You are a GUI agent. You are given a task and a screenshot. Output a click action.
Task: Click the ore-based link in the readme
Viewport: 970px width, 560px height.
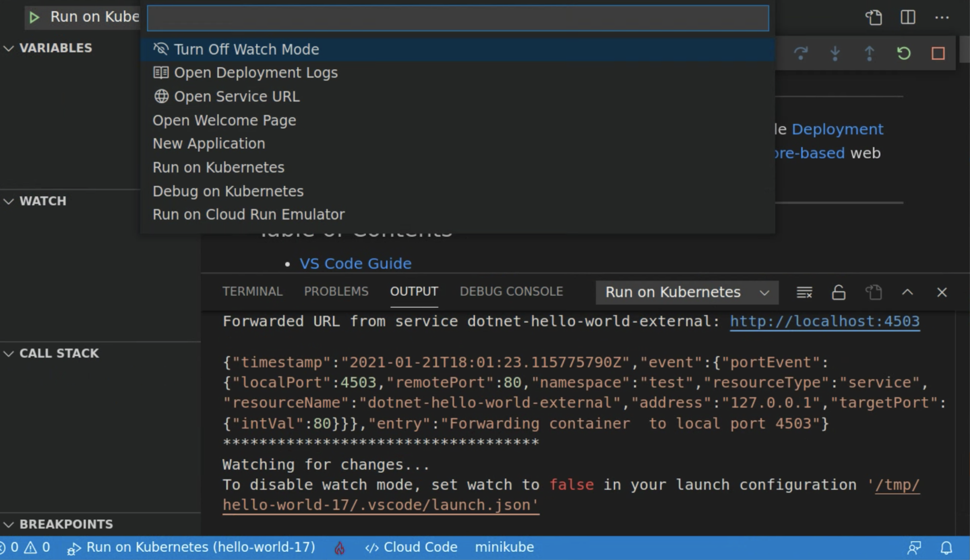810,153
